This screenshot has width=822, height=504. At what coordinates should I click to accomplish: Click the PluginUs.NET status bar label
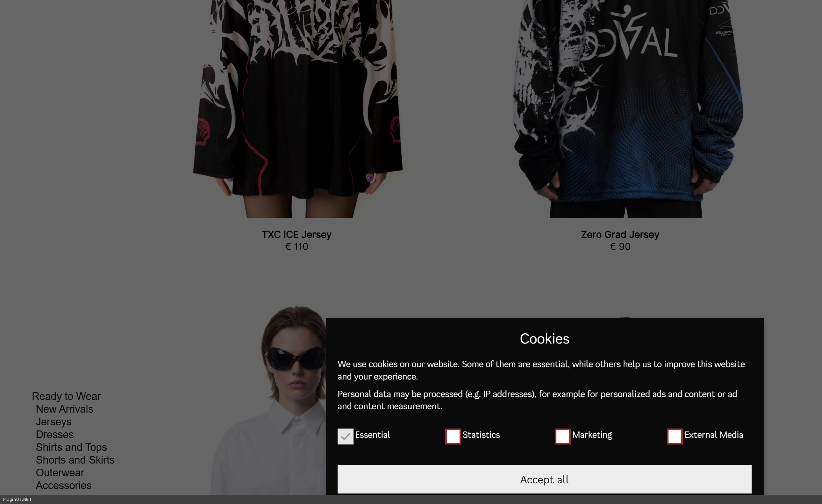click(17, 499)
